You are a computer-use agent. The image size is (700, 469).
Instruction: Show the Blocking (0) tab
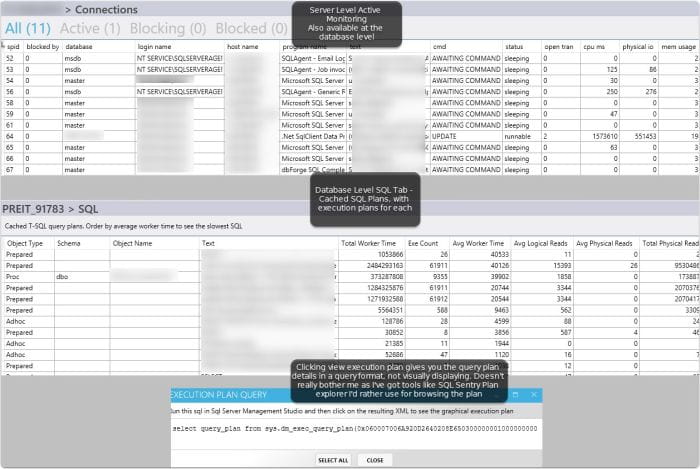coord(167,28)
